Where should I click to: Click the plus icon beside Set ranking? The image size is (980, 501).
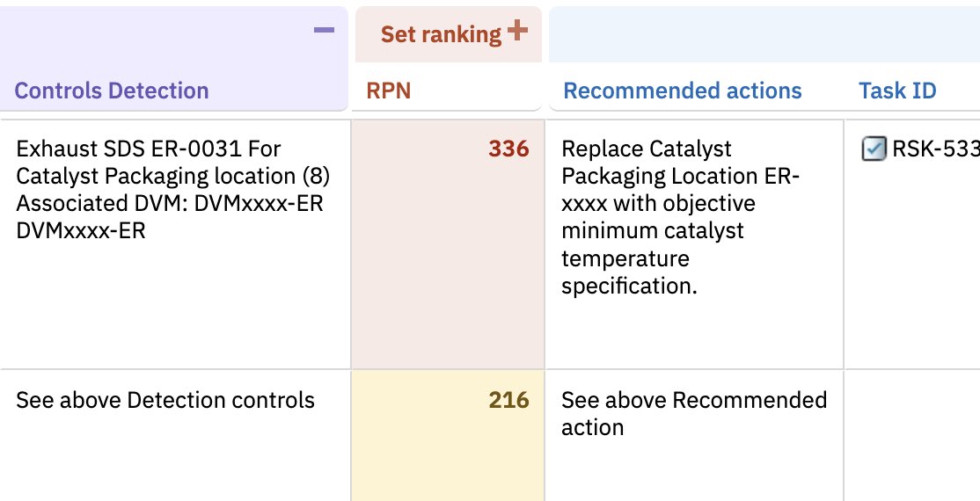(x=517, y=31)
